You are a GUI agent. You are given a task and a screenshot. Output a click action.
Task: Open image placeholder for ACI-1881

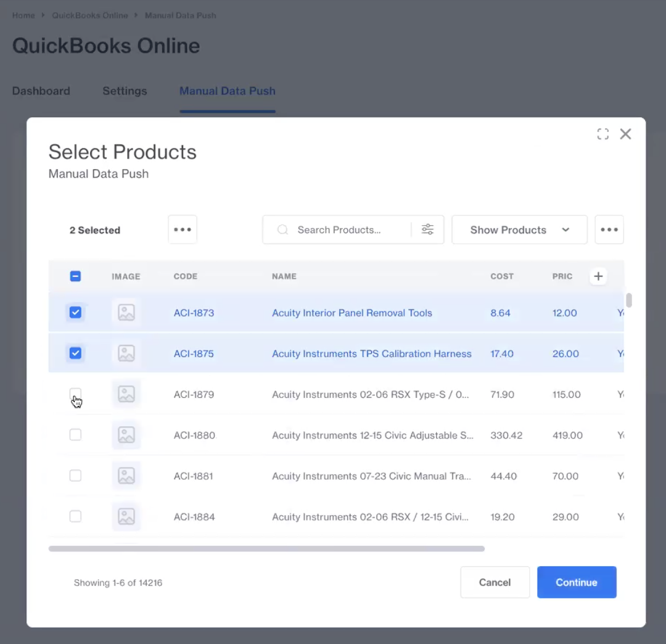(x=126, y=476)
